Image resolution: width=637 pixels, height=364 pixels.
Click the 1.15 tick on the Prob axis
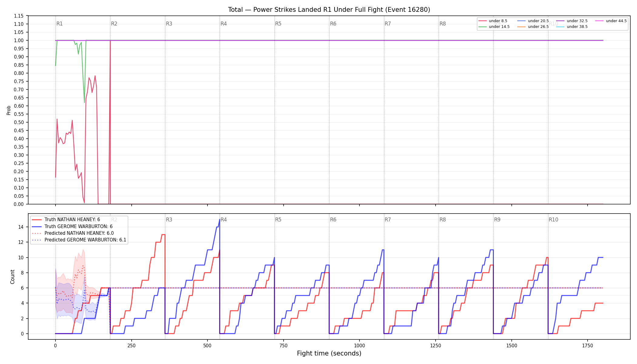pyautogui.click(x=19, y=16)
